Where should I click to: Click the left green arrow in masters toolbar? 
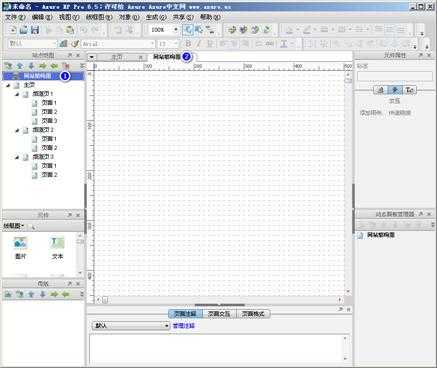tap(66, 294)
